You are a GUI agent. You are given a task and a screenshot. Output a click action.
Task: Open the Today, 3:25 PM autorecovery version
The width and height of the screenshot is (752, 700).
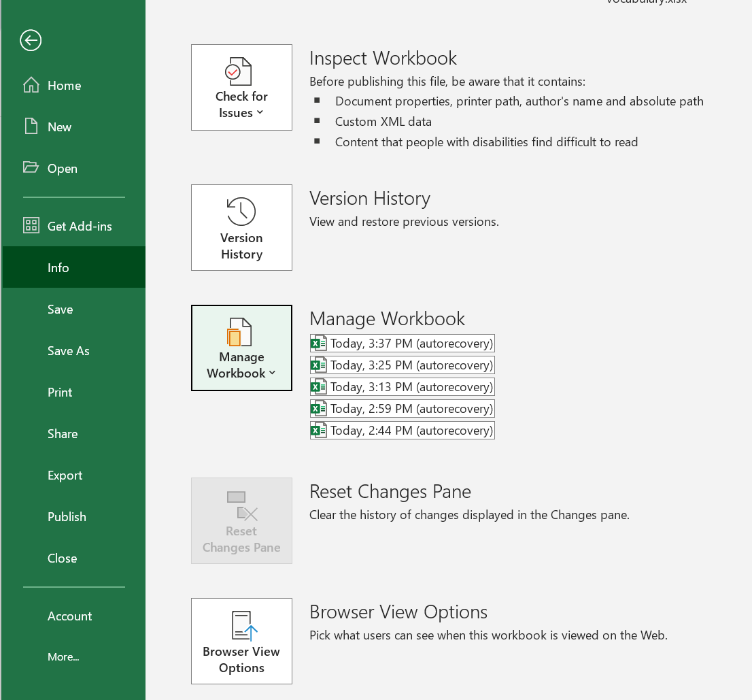403,365
